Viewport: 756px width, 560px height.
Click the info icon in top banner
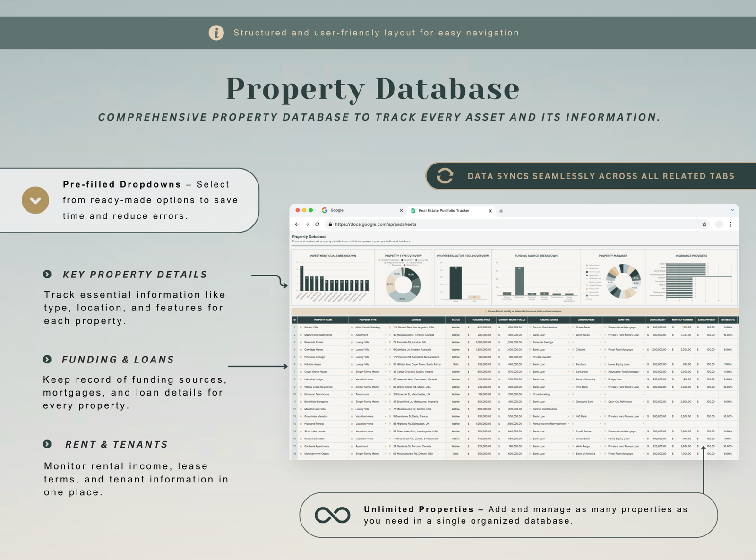tap(216, 33)
